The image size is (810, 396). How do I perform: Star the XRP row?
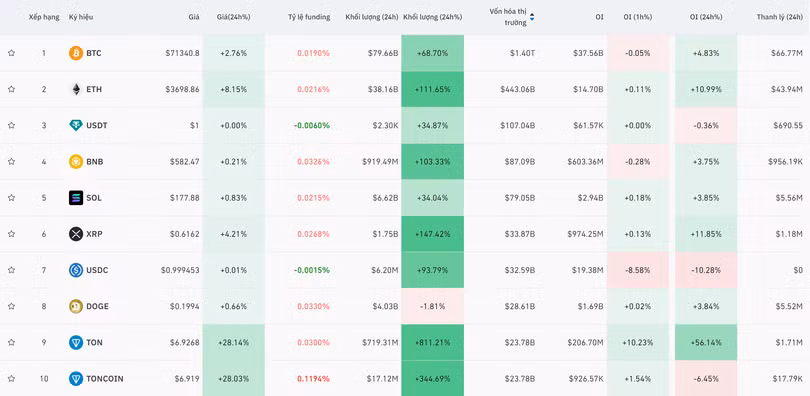pyautogui.click(x=11, y=234)
